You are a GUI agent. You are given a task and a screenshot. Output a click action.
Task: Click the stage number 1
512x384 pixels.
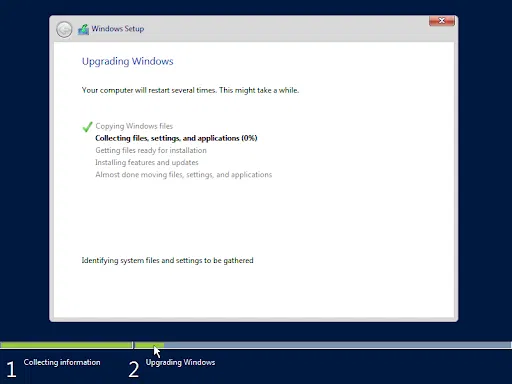click(11, 370)
